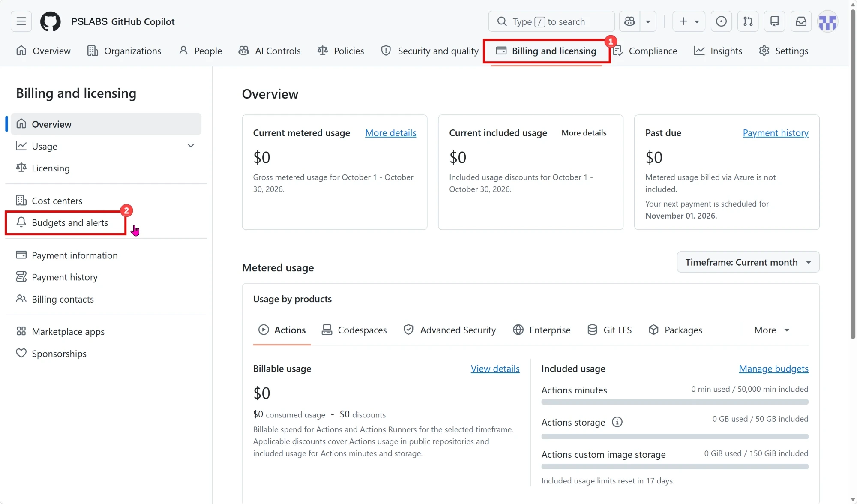This screenshot has height=504, width=857.
Task: Open the AI Controls tab
Action: click(270, 51)
